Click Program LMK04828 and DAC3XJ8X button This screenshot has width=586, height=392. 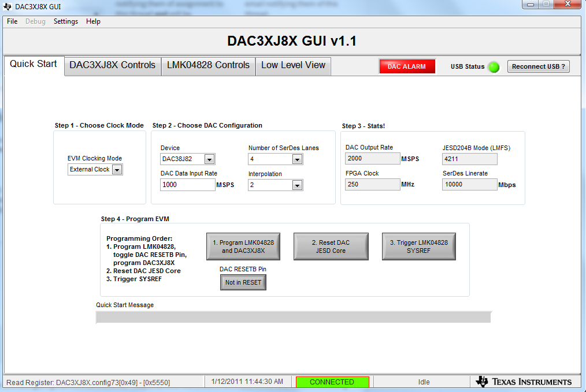243,247
